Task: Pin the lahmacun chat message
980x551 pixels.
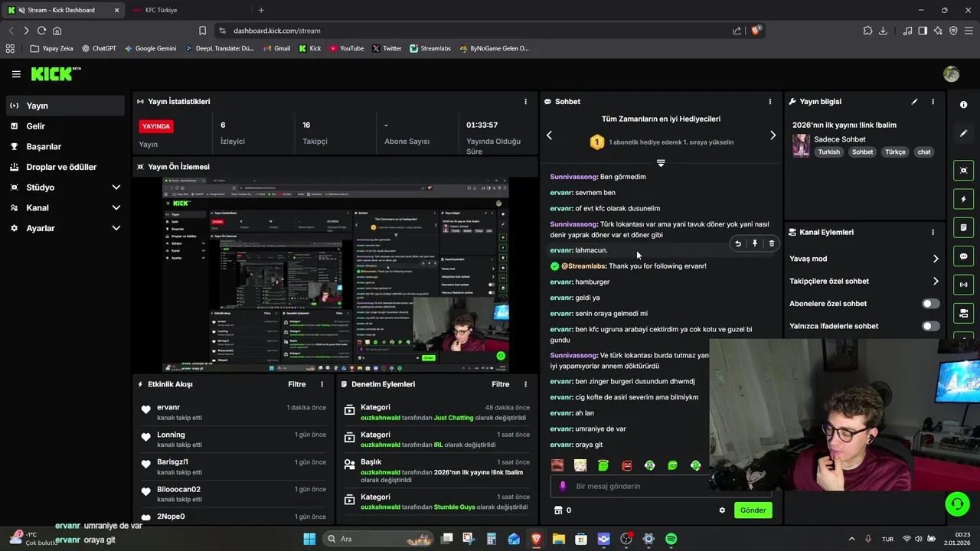Action: coord(754,243)
